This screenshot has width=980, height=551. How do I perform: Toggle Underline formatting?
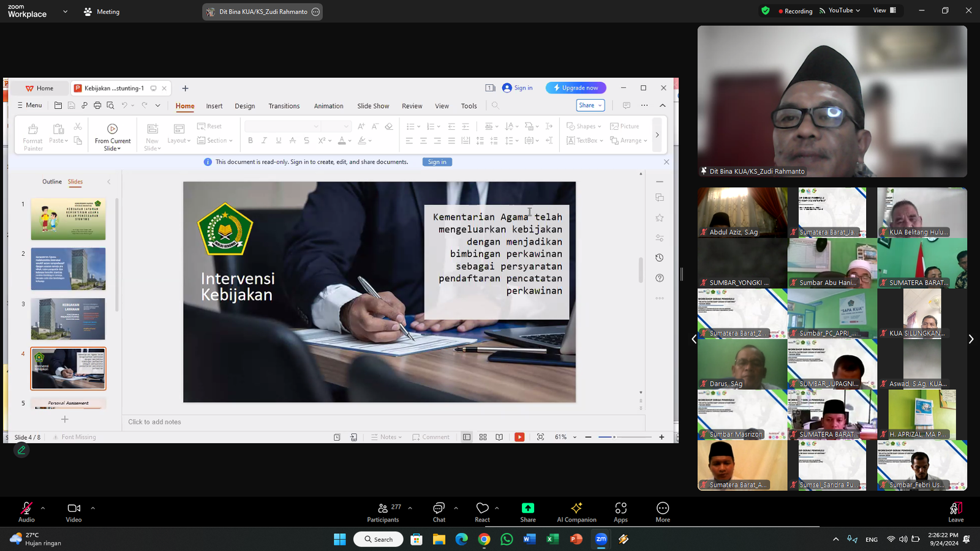click(279, 141)
